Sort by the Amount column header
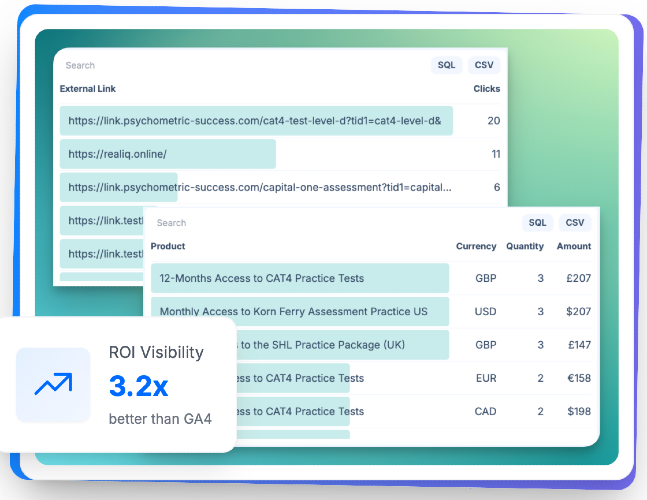 coord(574,246)
